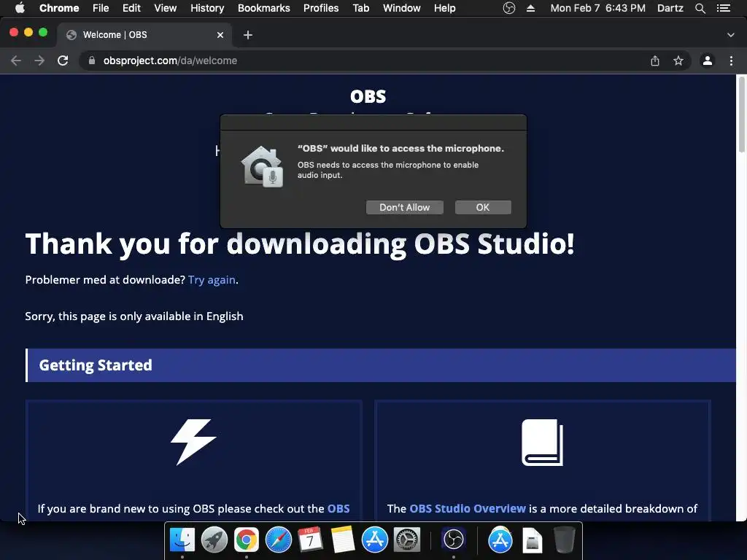Open the File menu

(101, 8)
